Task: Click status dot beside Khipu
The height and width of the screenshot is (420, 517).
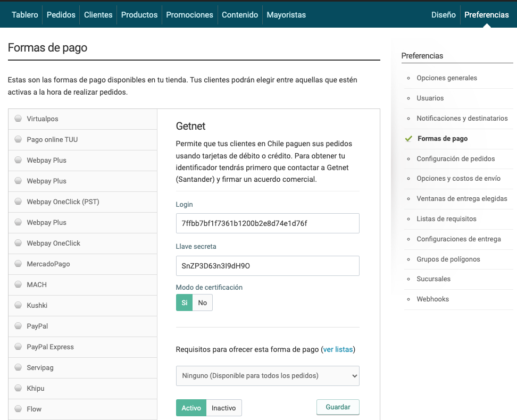Action: [18, 388]
